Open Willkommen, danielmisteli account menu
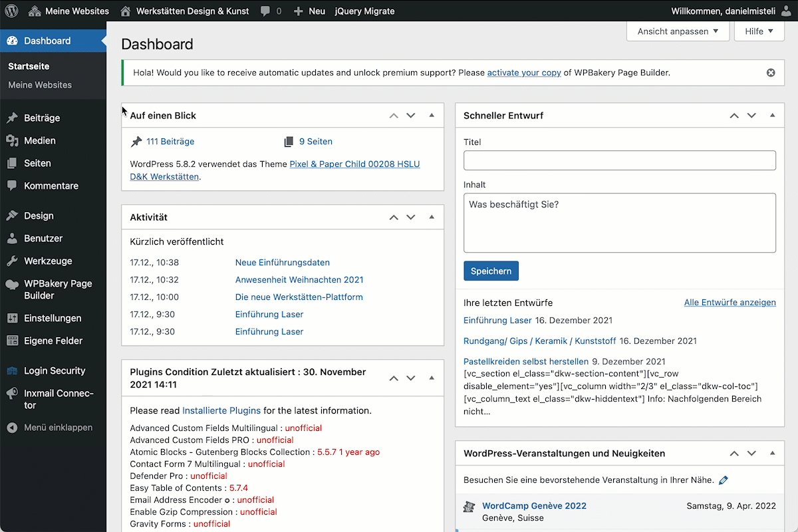The width and height of the screenshot is (798, 532). point(731,11)
